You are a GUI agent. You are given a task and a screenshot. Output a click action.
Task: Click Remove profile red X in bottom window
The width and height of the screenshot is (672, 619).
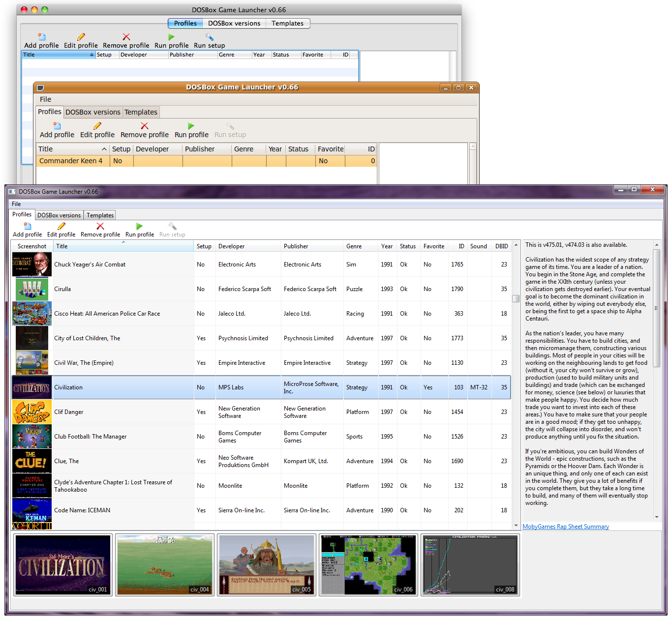[100, 226]
